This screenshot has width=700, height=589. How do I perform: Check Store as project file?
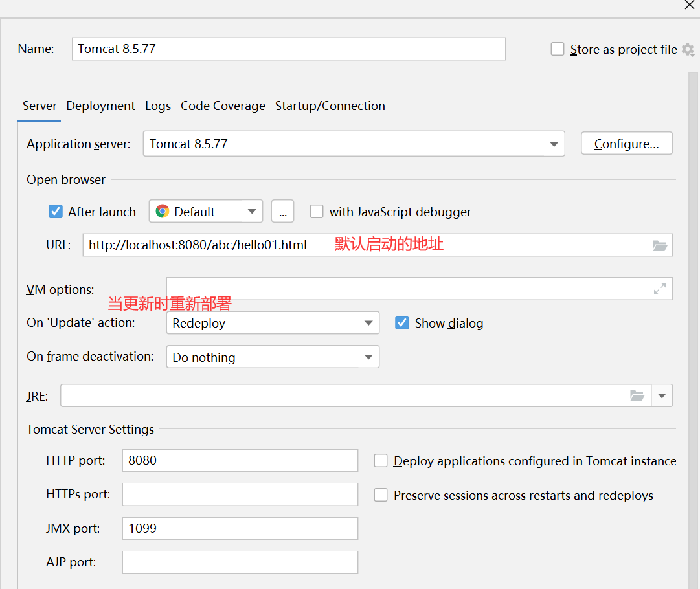click(x=557, y=49)
